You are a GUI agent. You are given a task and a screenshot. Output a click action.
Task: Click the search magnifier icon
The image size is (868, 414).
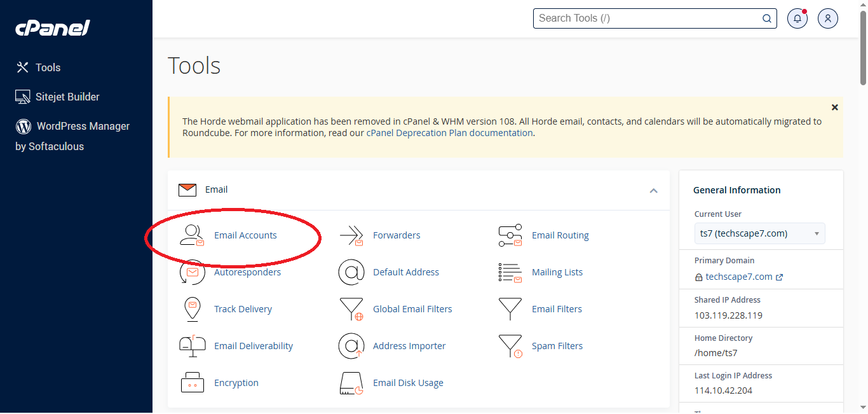pos(767,18)
